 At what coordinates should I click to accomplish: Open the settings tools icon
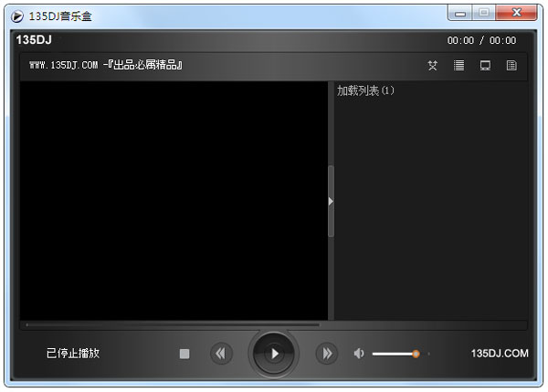(433, 66)
